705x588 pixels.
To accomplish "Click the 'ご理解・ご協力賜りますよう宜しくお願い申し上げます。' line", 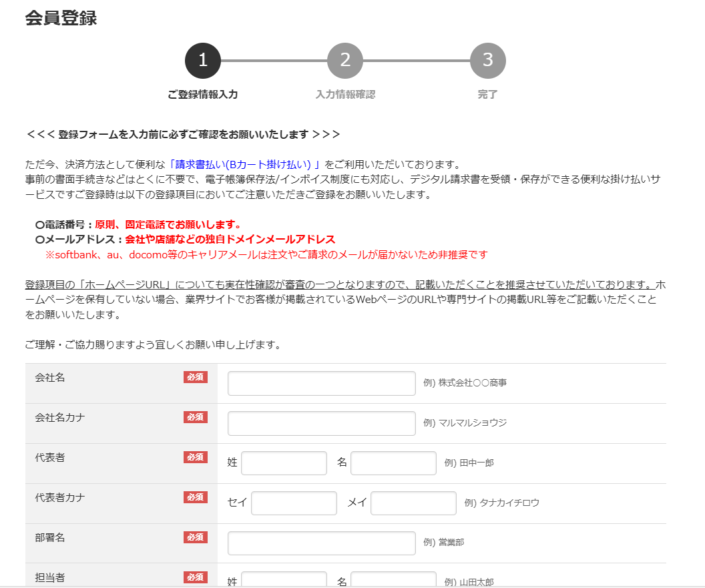I will (x=154, y=345).
